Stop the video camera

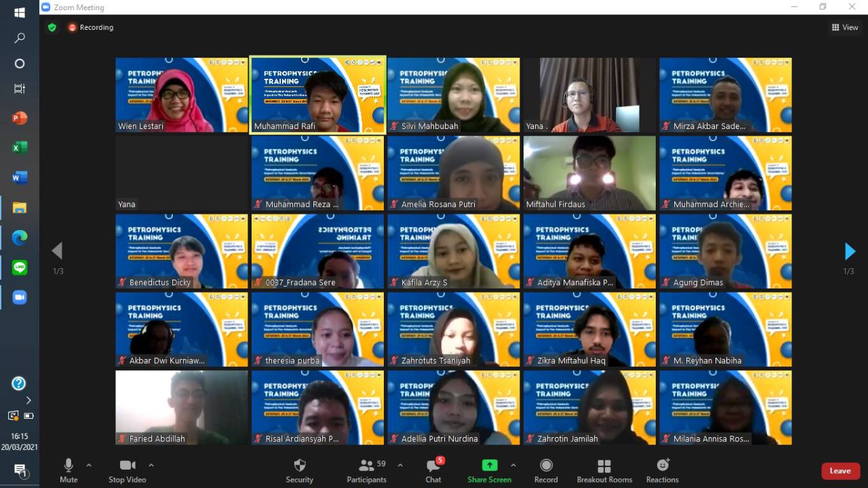(126, 468)
